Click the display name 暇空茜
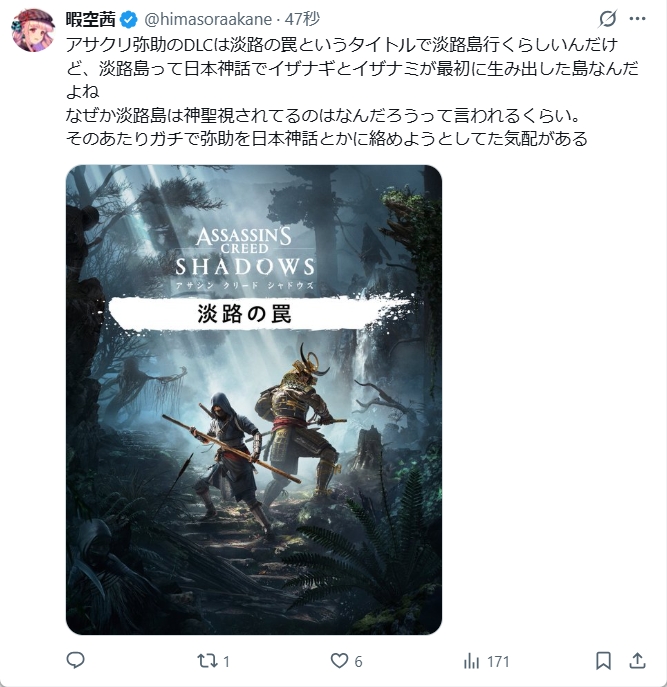The width and height of the screenshot is (667, 687). click(91, 19)
